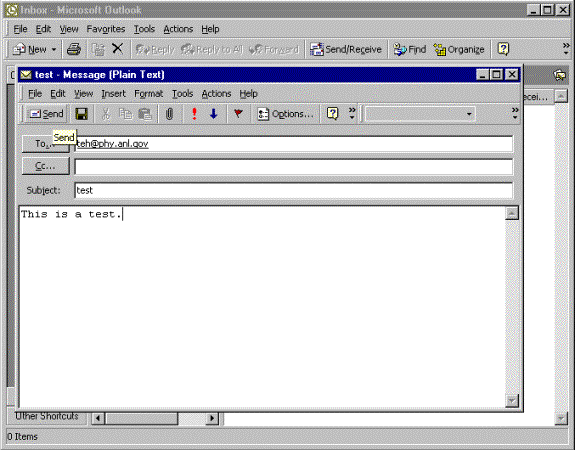Open the Favorites menu in Outlook
The height and width of the screenshot is (450, 575).
coord(106,29)
